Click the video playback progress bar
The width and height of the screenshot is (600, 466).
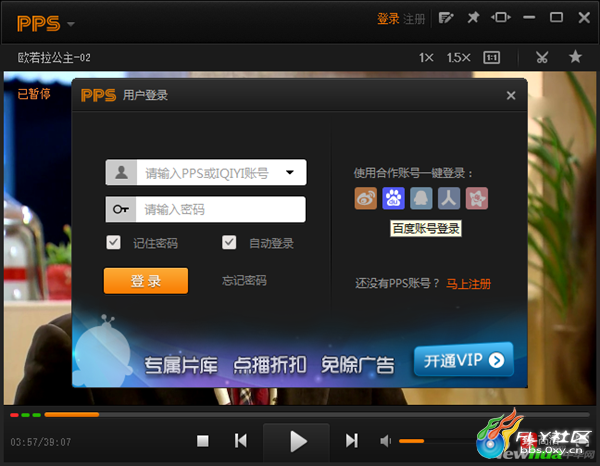(x=317, y=415)
